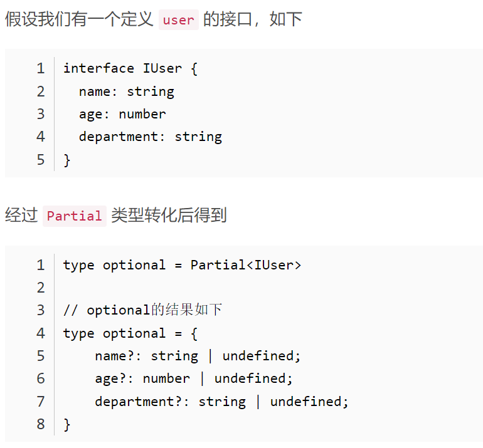This screenshot has width=483, height=448.
Task: Click line number 1 of first code block
Action: [x=41, y=68]
